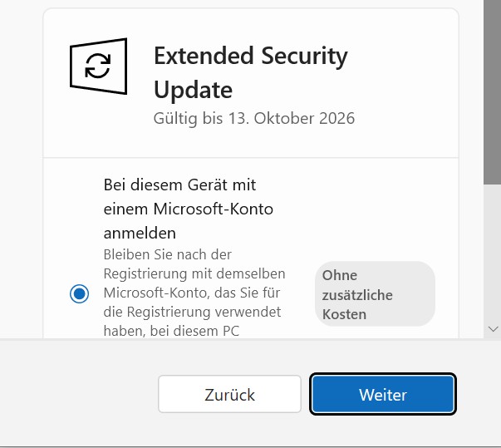This screenshot has height=448, width=501.
Task: Click the scrollbar track below the thumb
Action: (x=493, y=249)
